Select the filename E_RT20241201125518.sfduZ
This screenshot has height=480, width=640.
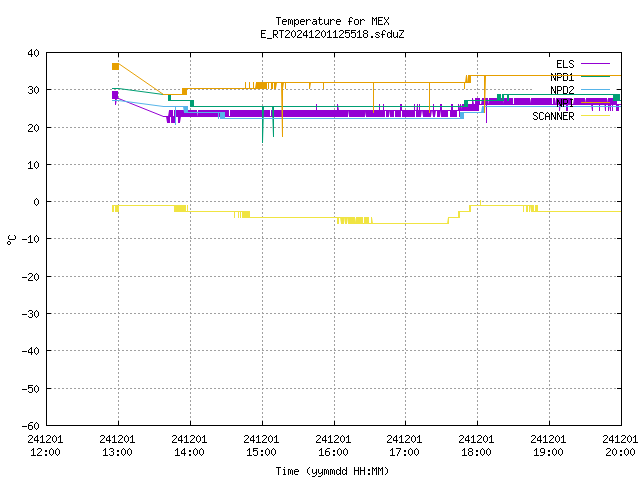click(332, 34)
